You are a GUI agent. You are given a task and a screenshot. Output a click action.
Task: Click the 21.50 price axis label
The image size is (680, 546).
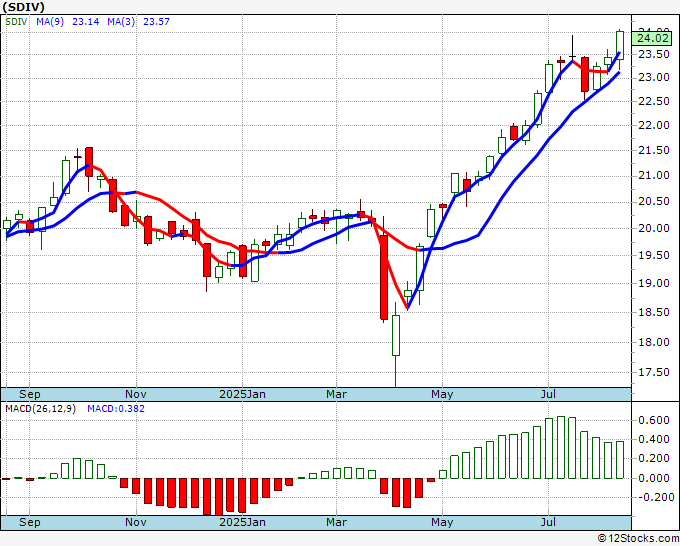[x=654, y=150]
